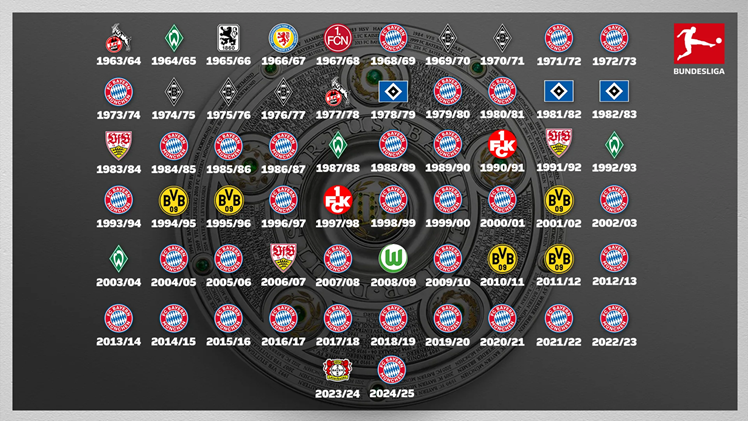Screen dimensions: 748x421
Task: Select the 2009/10 season label
Action: tap(447, 282)
